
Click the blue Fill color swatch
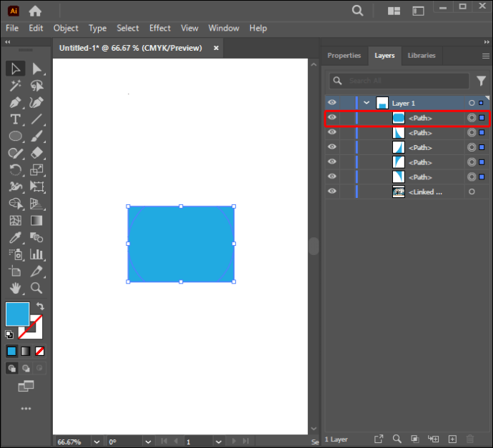click(18, 314)
